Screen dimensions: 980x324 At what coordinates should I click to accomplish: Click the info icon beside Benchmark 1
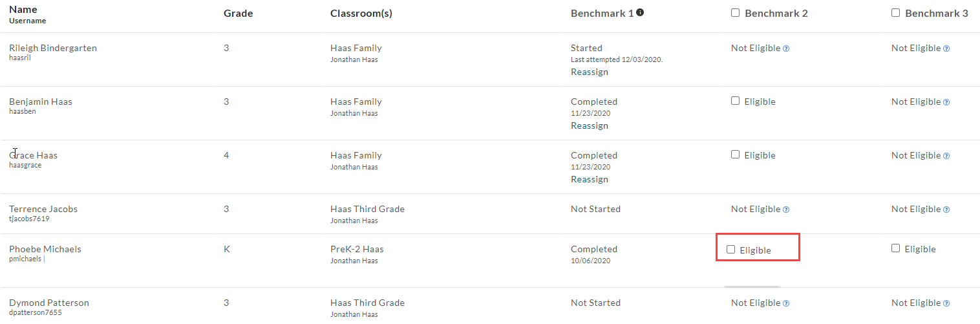click(640, 12)
